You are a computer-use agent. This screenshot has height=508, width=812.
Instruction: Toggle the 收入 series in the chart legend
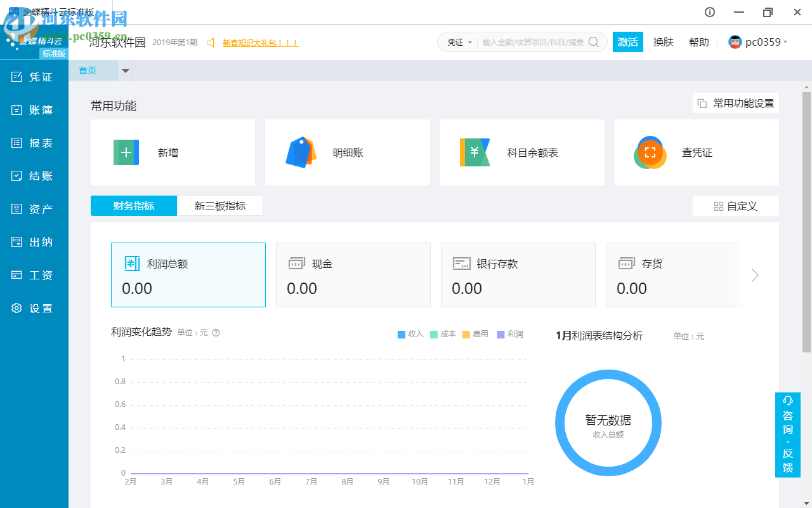[410, 334]
